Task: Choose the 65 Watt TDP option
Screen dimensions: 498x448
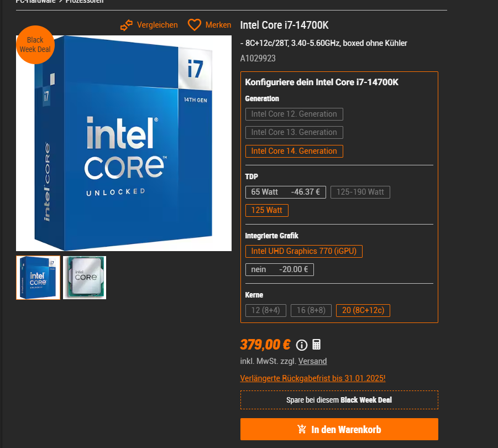Action: tap(286, 192)
